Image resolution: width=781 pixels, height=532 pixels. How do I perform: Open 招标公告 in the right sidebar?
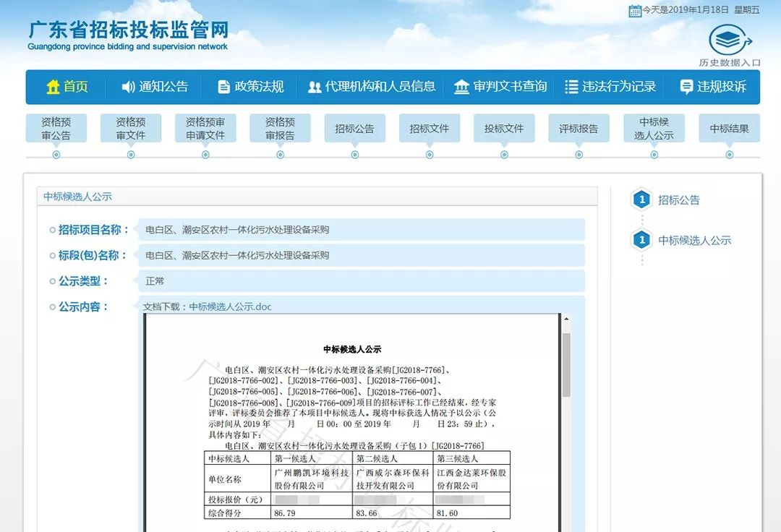tap(678, 200)
